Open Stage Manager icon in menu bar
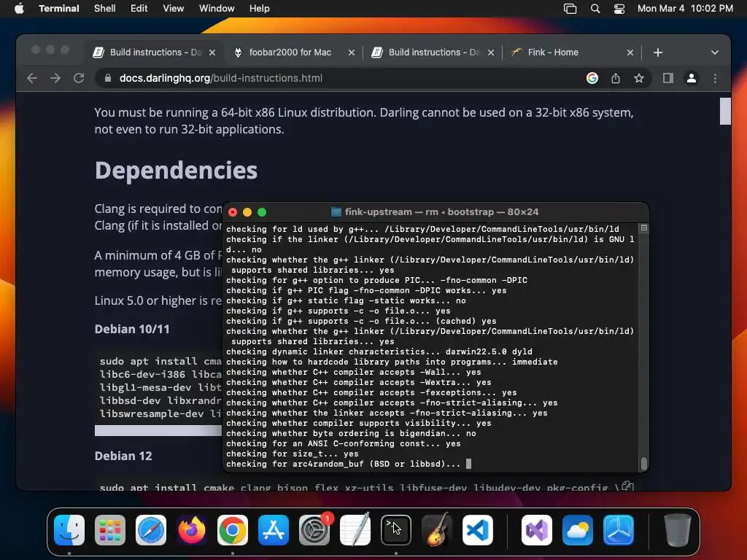The image size is (747, 560). pos(570,9)
